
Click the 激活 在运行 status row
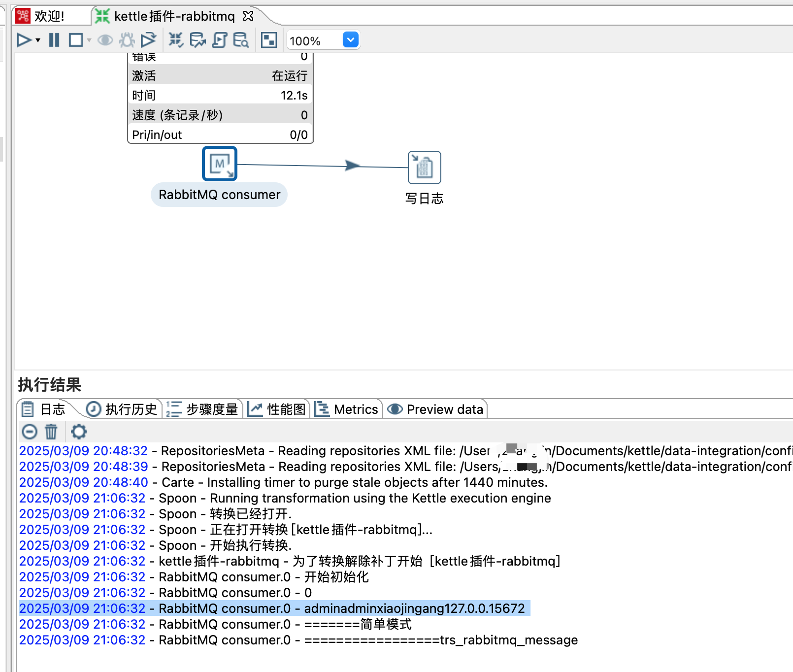pyautogui.click(x=220, y=75)
